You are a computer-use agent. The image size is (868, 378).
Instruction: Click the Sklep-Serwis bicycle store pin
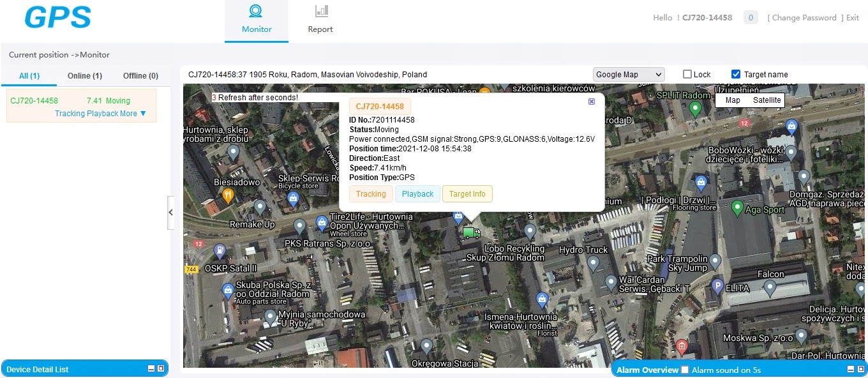click(x=293, y=199)
